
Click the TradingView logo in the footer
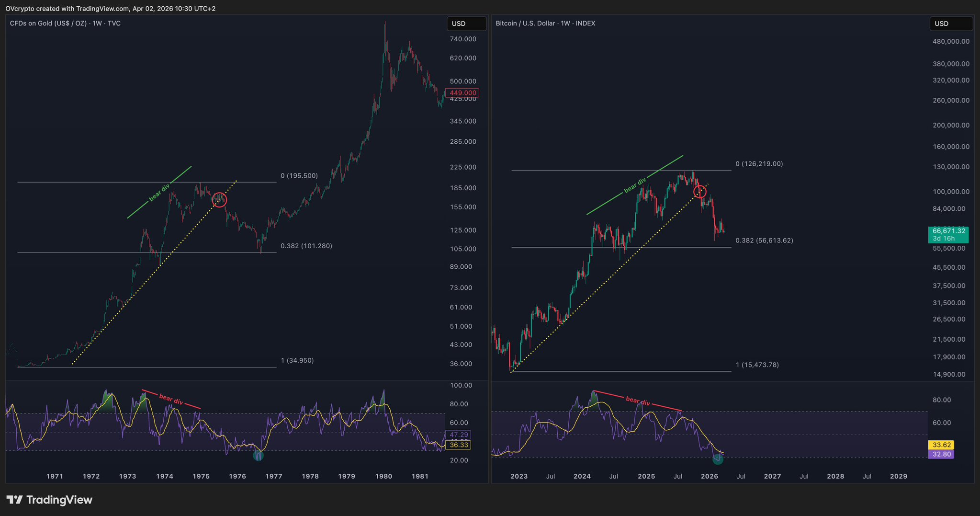point(49,500)
